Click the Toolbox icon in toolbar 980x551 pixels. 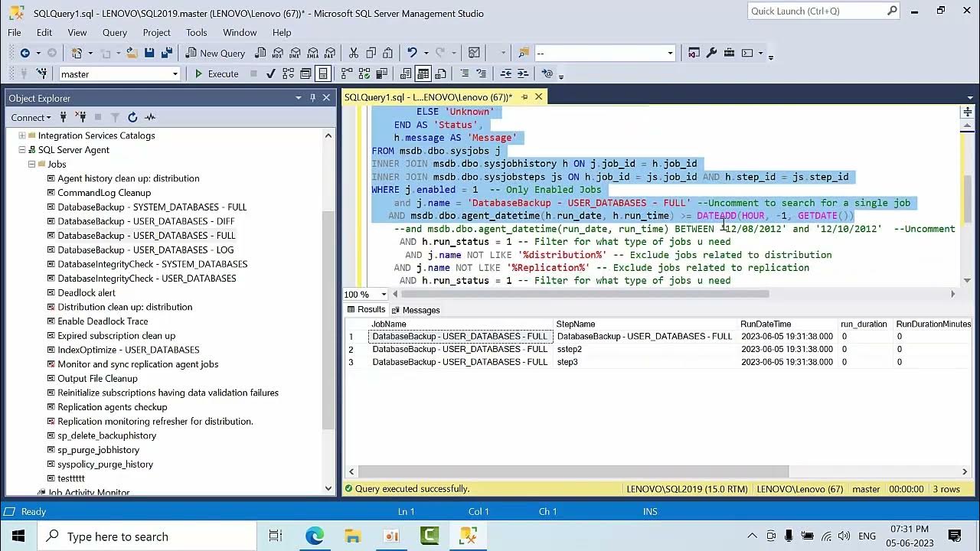[x=729, y=53]
